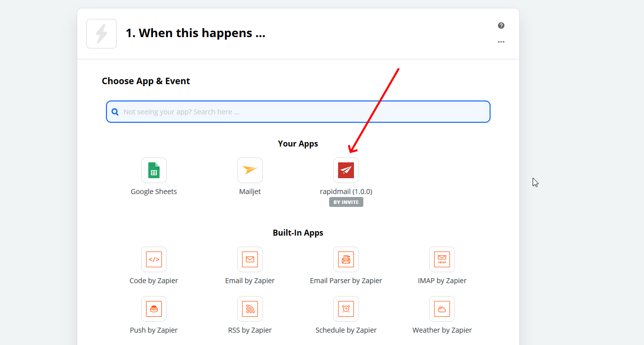The image size is (644, 345).
Task: Focus the app search field
Action: click(x=298, y=112)
